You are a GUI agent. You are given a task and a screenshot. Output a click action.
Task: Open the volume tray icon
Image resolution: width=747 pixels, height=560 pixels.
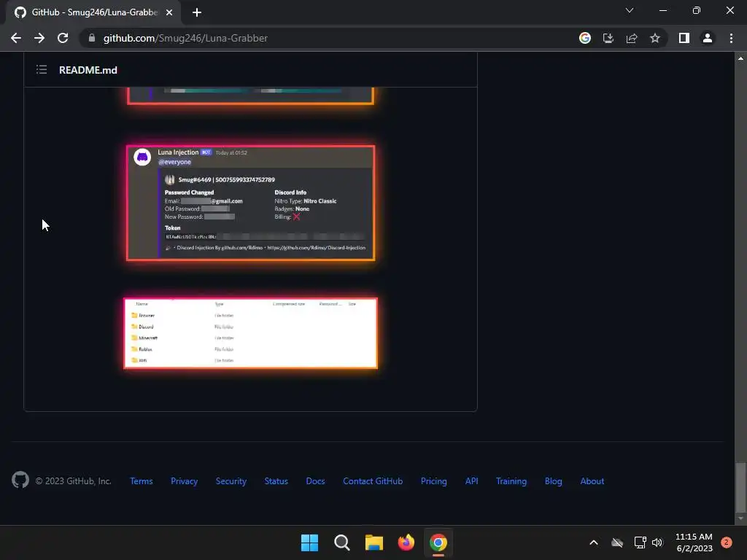pyautogui.click(x=657, y=542)
